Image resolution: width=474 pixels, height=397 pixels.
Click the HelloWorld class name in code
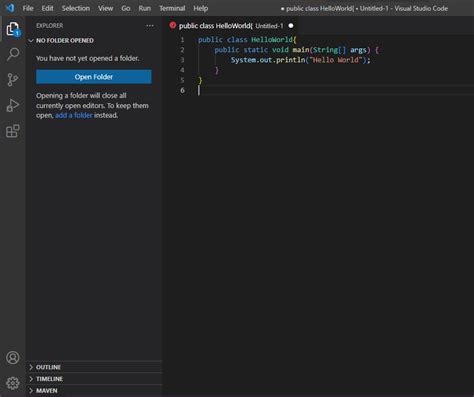pos(272,40)
